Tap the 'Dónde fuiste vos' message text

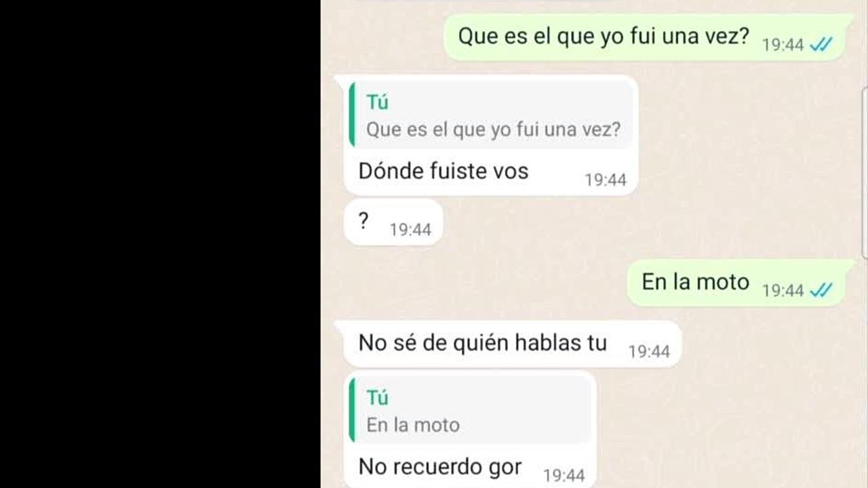tap(443, 171)
